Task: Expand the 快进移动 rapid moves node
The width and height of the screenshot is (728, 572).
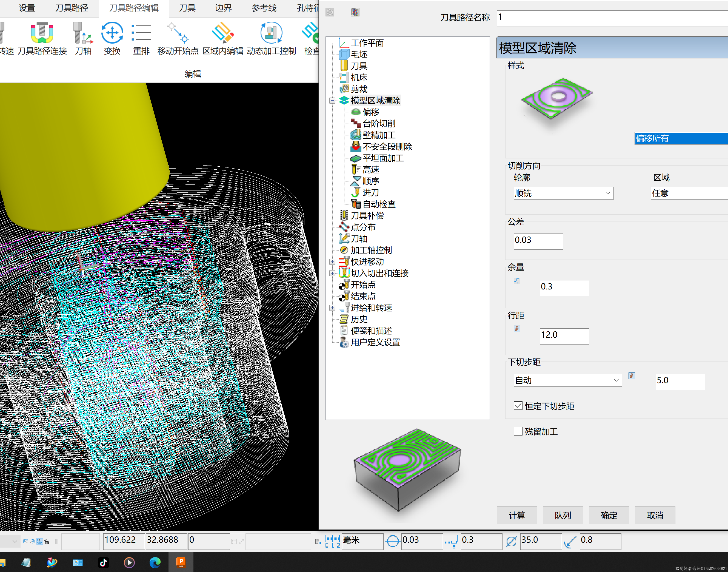Action: point(332,261)
